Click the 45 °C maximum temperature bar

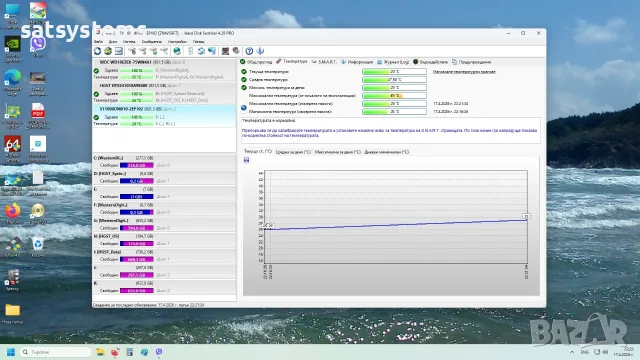pyautogui.click(x=394, y=96)
